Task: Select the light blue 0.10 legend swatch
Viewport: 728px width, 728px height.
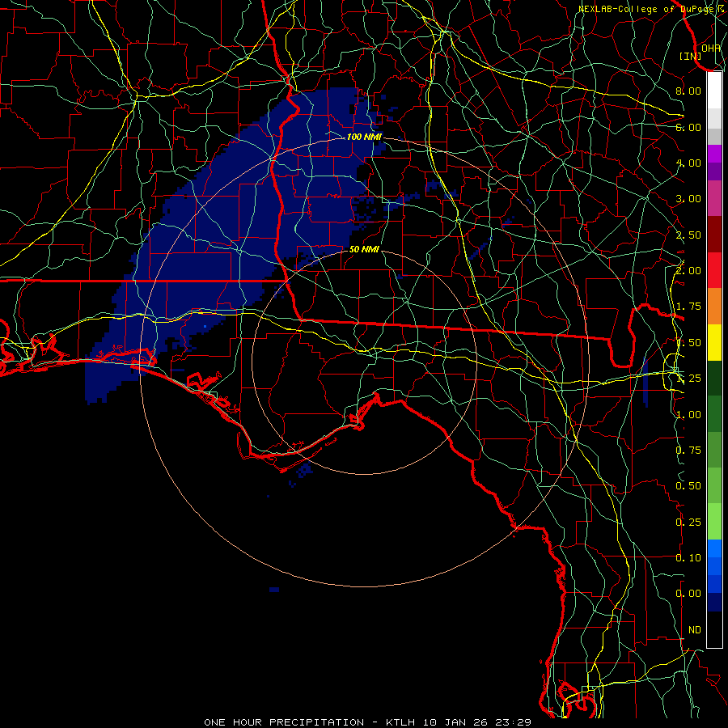Action: click(714, 548)
